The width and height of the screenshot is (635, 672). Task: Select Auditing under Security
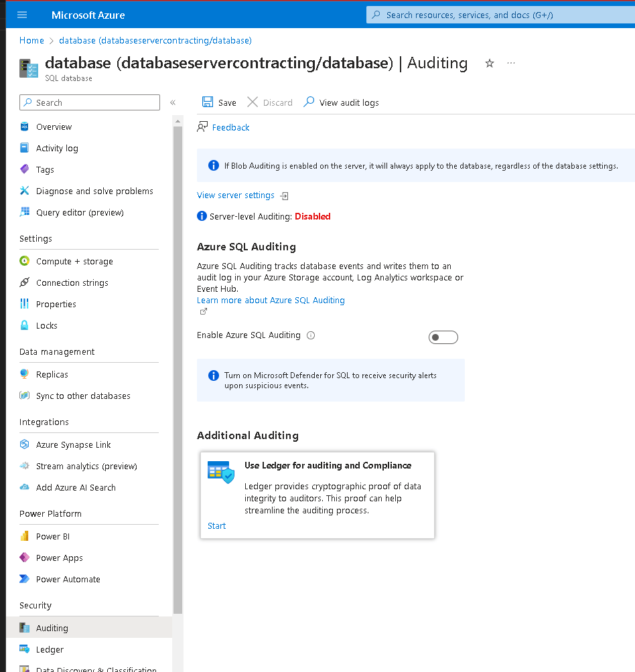[x=89, y=628]
